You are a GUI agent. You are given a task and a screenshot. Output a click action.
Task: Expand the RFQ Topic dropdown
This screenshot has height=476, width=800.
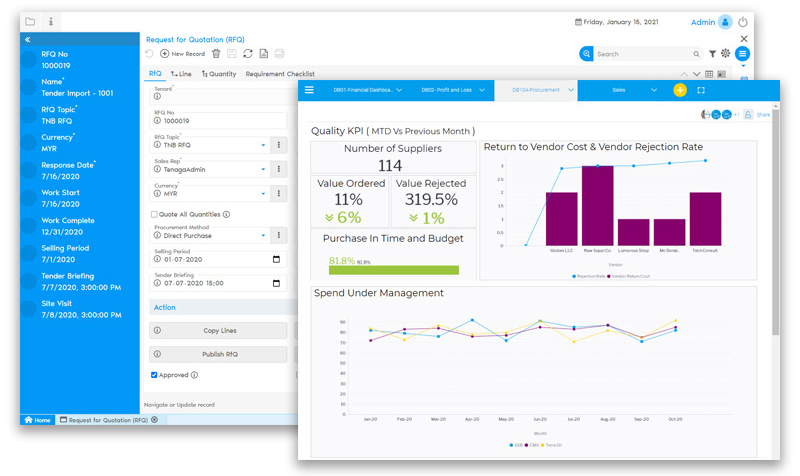[x=264, y=145]
